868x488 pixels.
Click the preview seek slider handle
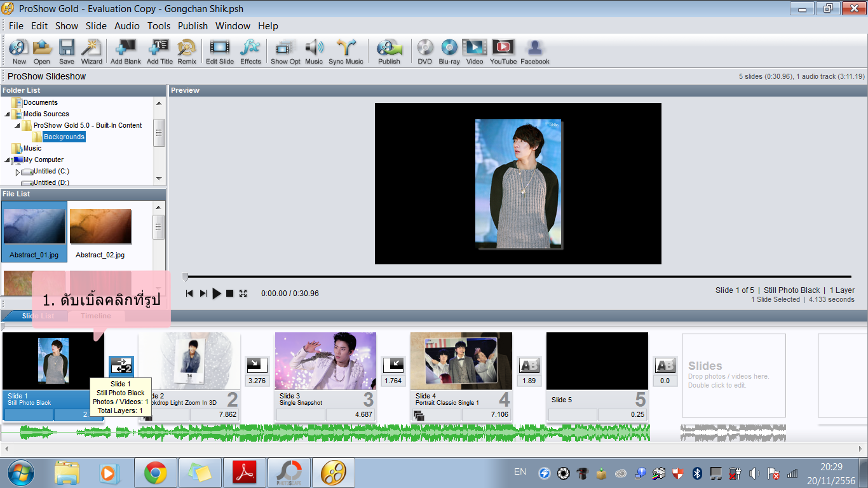pos(185,276)
